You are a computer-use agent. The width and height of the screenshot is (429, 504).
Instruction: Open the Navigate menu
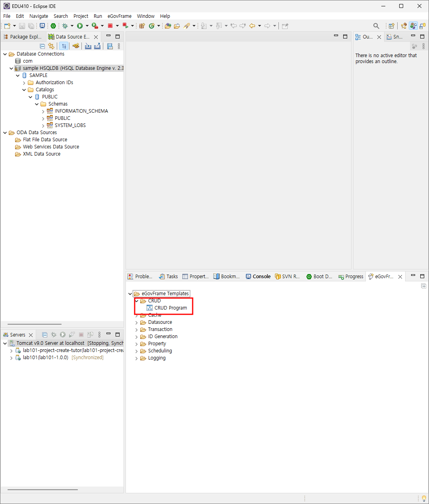click(39, 16)
